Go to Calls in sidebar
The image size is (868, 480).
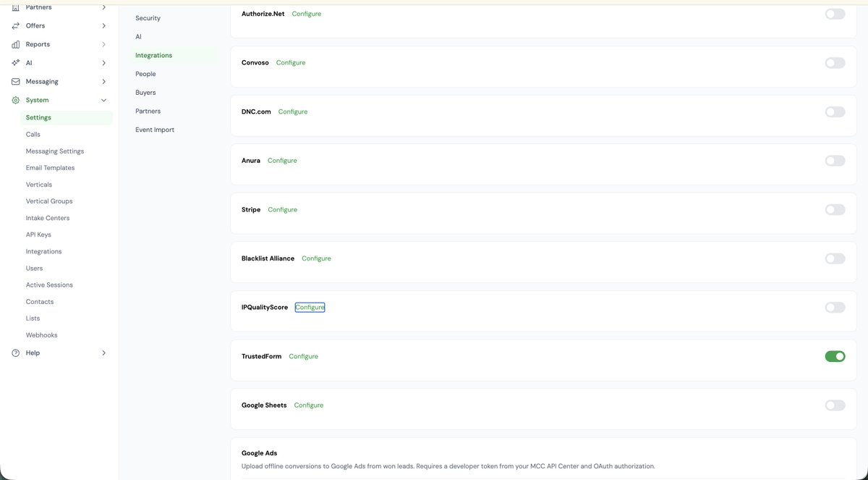point(33,135)
